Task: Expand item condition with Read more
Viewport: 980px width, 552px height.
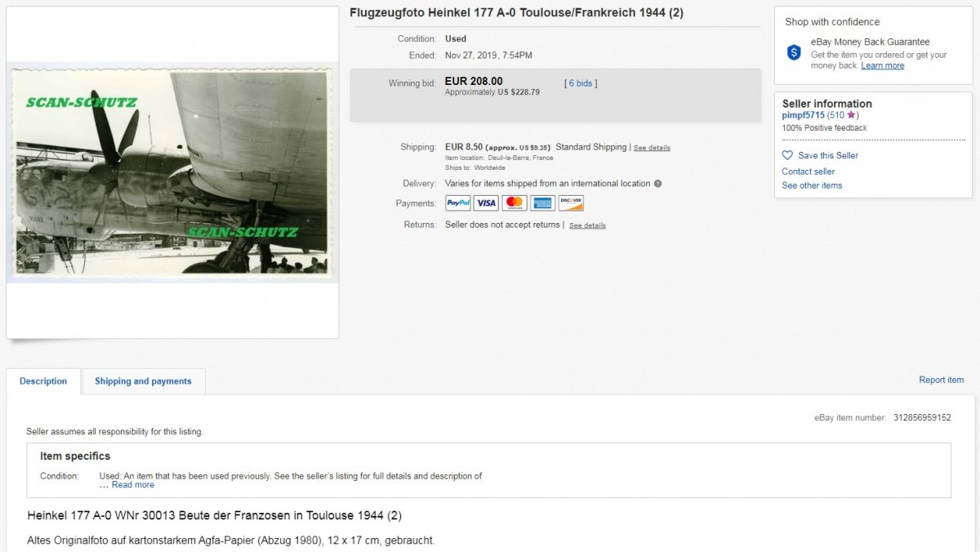Action: tap(133, 485)
